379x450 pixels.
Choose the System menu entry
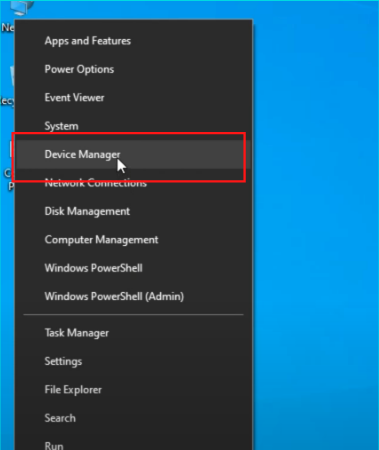[133, 126]
